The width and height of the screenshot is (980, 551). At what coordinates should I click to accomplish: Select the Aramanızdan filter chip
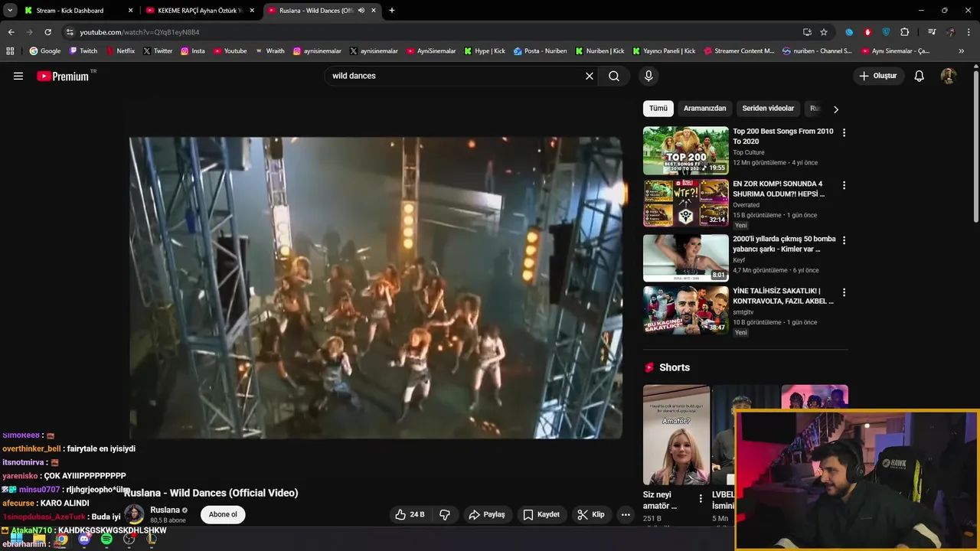704,109
